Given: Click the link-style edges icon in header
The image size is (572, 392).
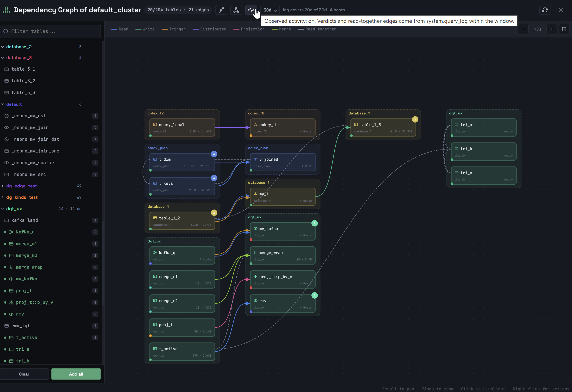Looking at the screenshot, I should [x=221, y=10].
